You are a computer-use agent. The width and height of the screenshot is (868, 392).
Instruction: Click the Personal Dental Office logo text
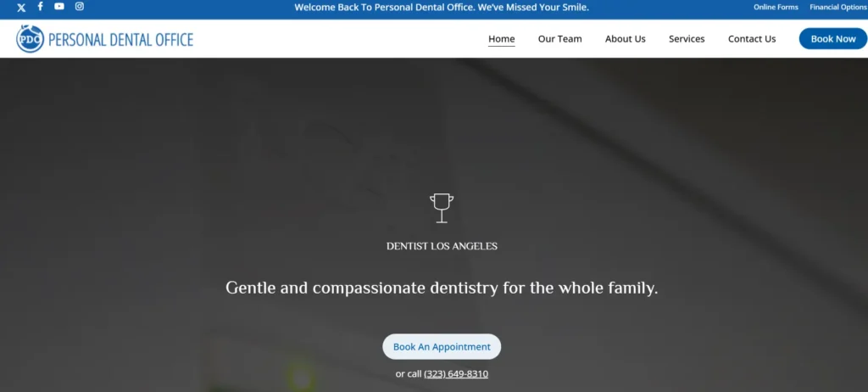click(x=120, y=40)
